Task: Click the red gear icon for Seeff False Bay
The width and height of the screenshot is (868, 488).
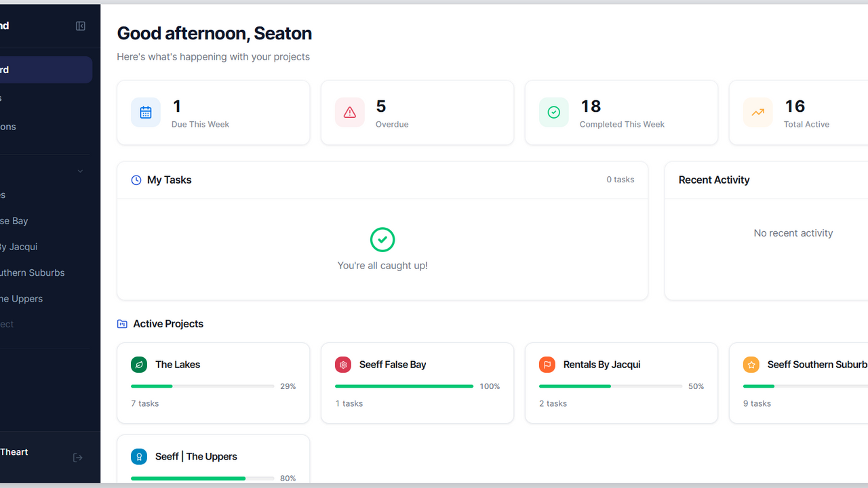Action: (x=343, y=365)
